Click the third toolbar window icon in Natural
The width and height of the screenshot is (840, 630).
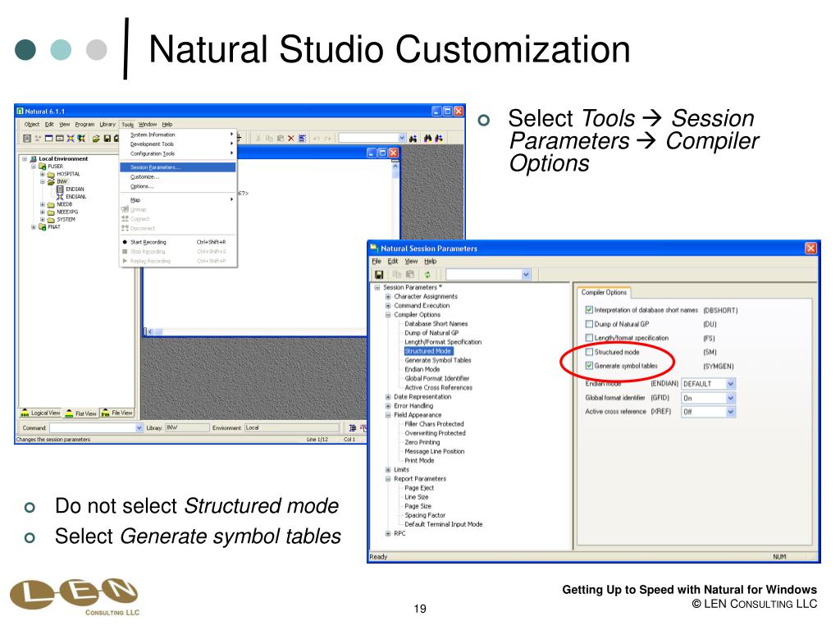pyautogui.click(x=48, y=138)
